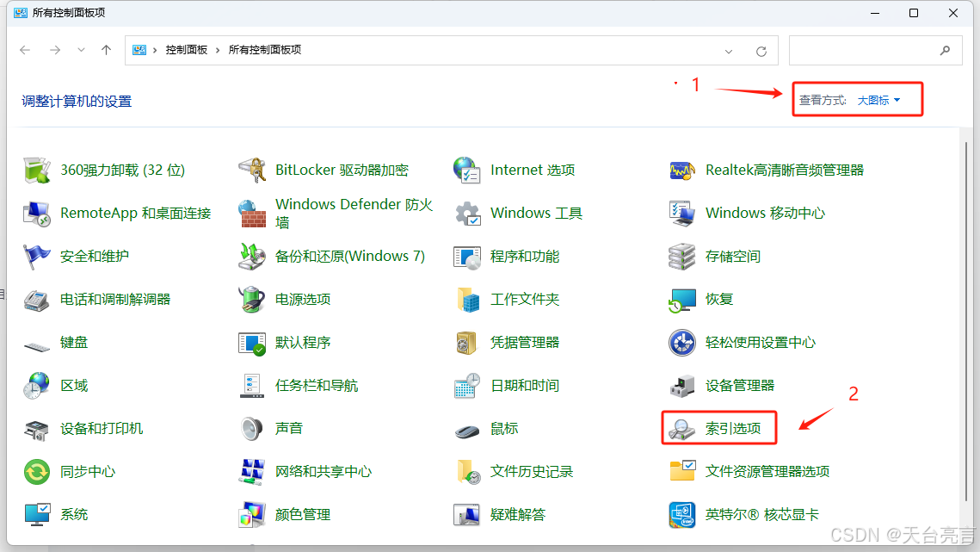The image size is (980, 552).
Task: Open the 360强力卸载 icon
Action: pos(37,171)
